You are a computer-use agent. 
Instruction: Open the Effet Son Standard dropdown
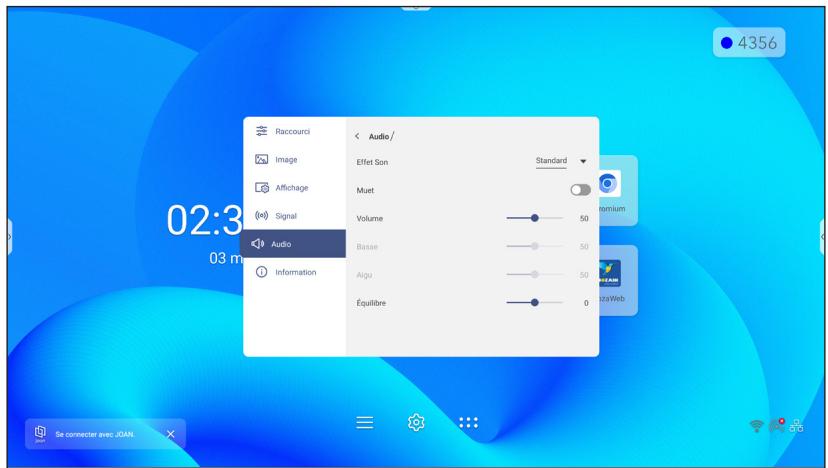tap(561, 161)
